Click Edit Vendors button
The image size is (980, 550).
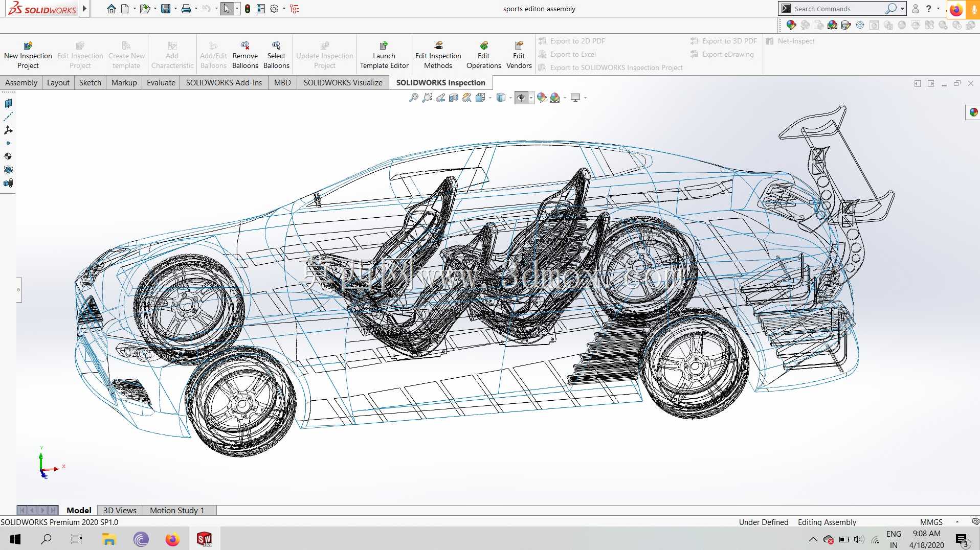(x=519, y=55)
